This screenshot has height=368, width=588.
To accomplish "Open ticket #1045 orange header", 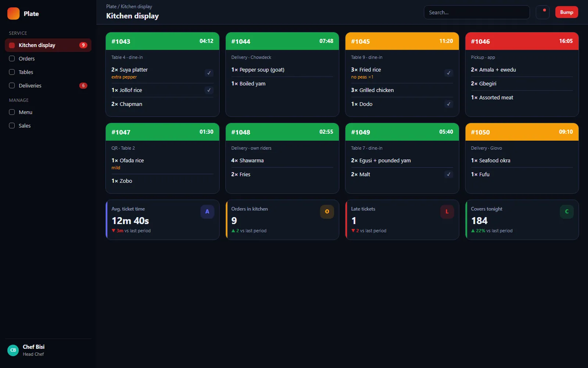I will [402, 41].
